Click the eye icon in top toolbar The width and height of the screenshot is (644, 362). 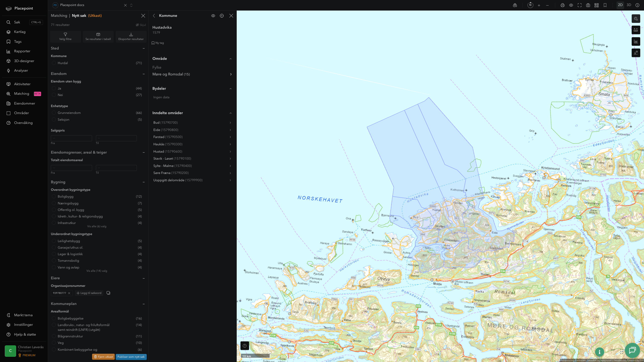coord(571,5)
